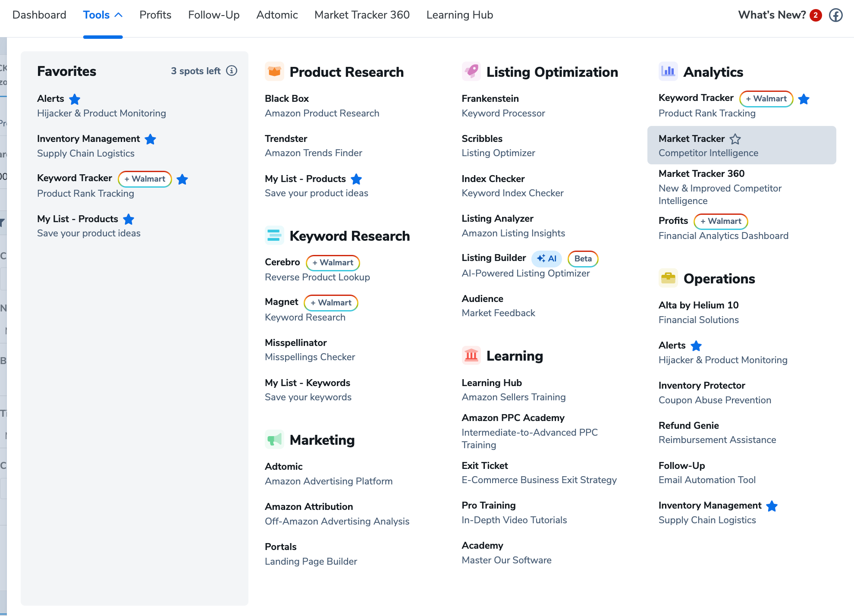Viewport: 854px width, 616px height.
Task: Click the Keyword Research lines icon
Action: pos(274,236)
